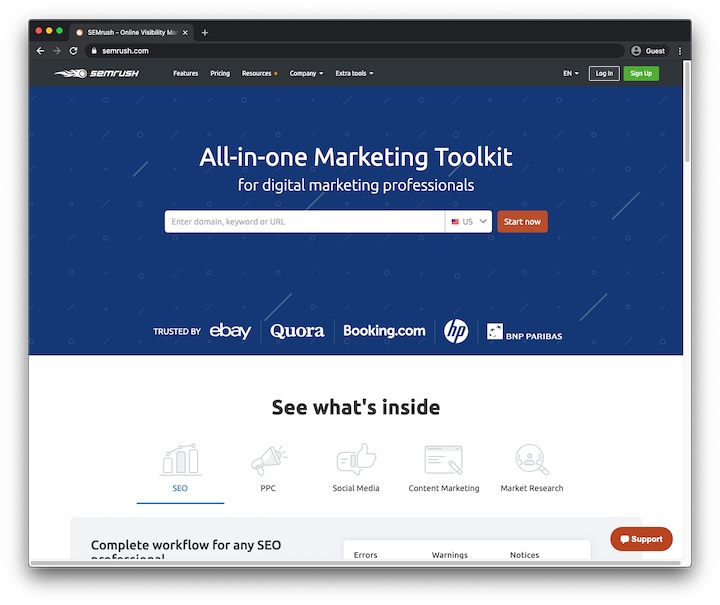The image size is (720, 605).
Task: Select the Social Media thumbs-up icon
Action: (356, 461)
